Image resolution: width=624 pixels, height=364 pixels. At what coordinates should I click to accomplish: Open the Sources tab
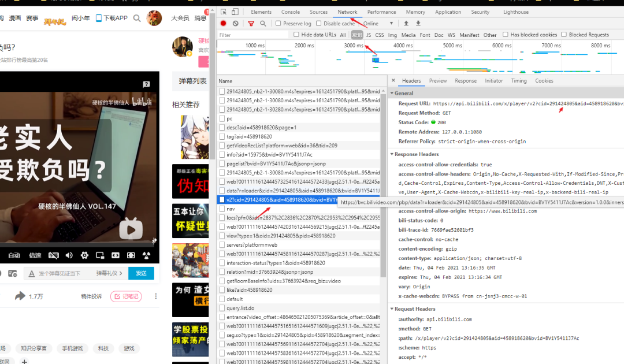coord(318,12)
